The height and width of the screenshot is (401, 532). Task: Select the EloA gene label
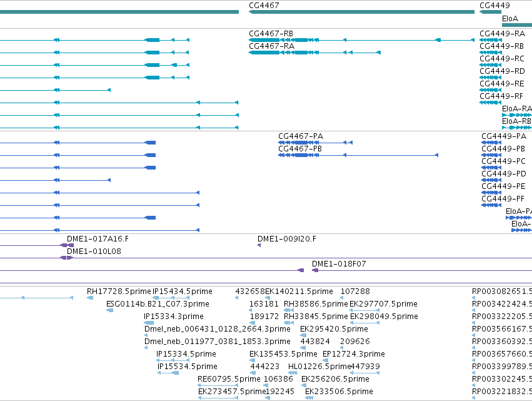pos(510,19)
